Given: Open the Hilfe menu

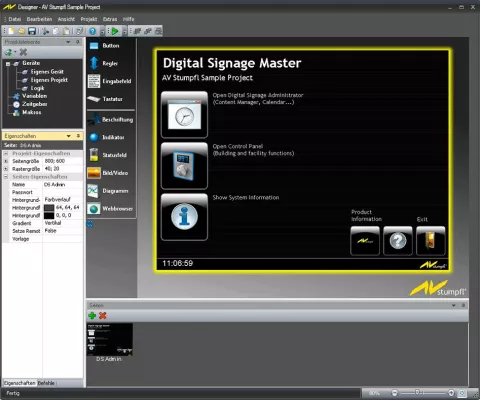Looking at the screenshot, I should 128,19.
